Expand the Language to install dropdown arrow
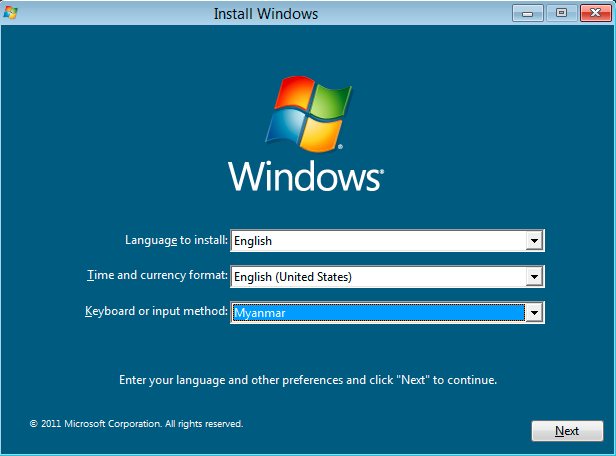This screenshot has width=616, height=456. tap(534, 240)
